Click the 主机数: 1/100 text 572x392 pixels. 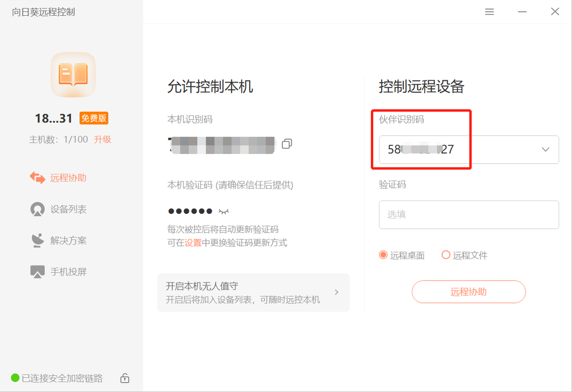click(59, 140)
